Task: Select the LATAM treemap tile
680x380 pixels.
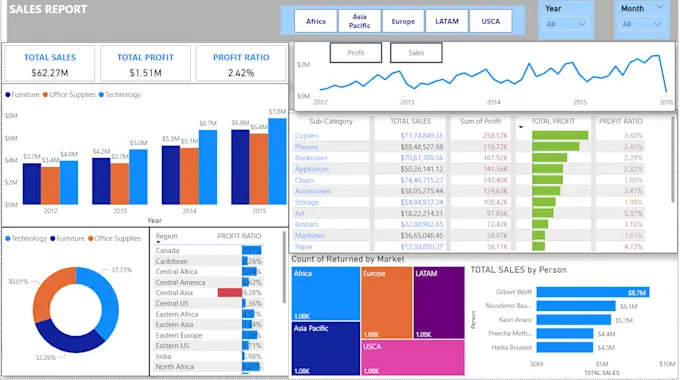Action: (439, 303)
